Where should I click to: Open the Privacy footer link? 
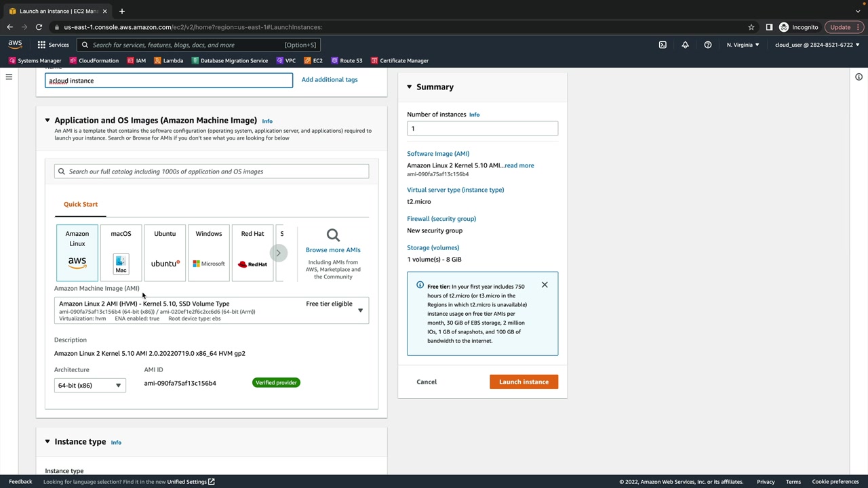[x=766, y=482]
